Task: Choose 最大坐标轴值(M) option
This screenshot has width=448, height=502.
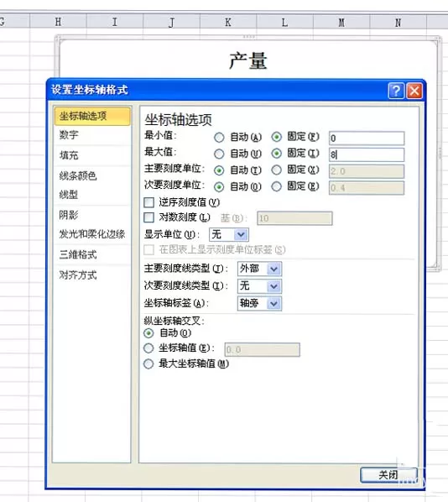Action: coord(148,364)
